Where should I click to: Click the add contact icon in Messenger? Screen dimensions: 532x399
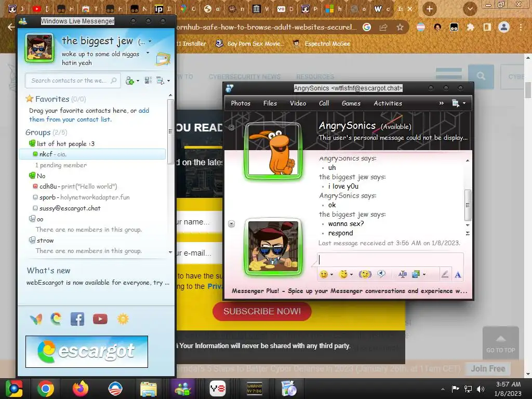pyautogui.click(x=129, y=81)
